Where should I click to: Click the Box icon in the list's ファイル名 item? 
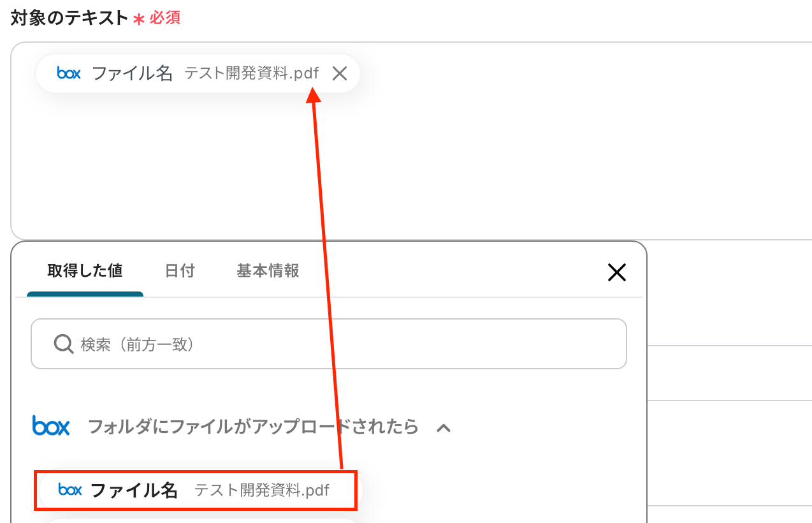(x=70, y=490)
